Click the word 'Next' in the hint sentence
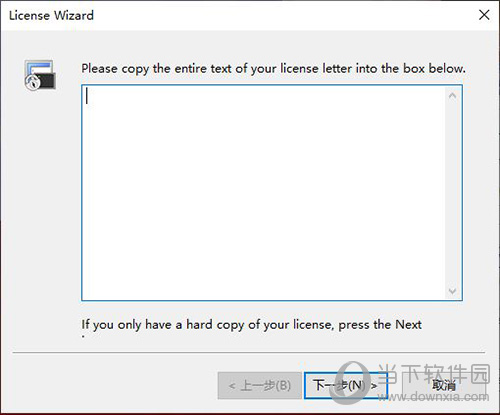Screen dimensions: 500x415 [x=408, y=324]
